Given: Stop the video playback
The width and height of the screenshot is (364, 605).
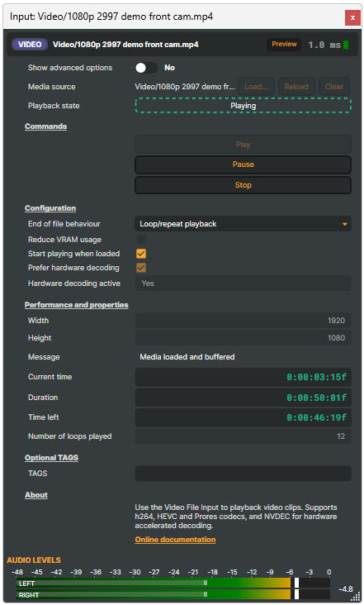Looking at the screenshot, I should click(x=243, y=185).
